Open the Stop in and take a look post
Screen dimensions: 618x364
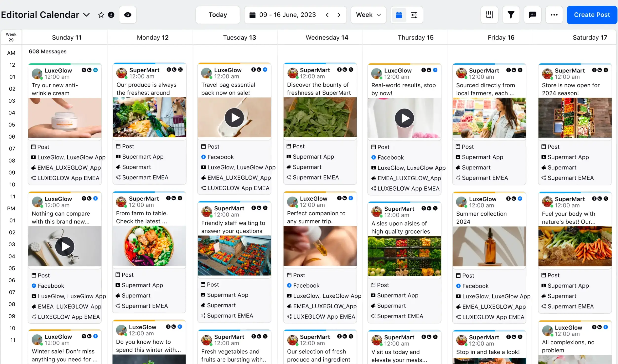(x=489, y=347)
